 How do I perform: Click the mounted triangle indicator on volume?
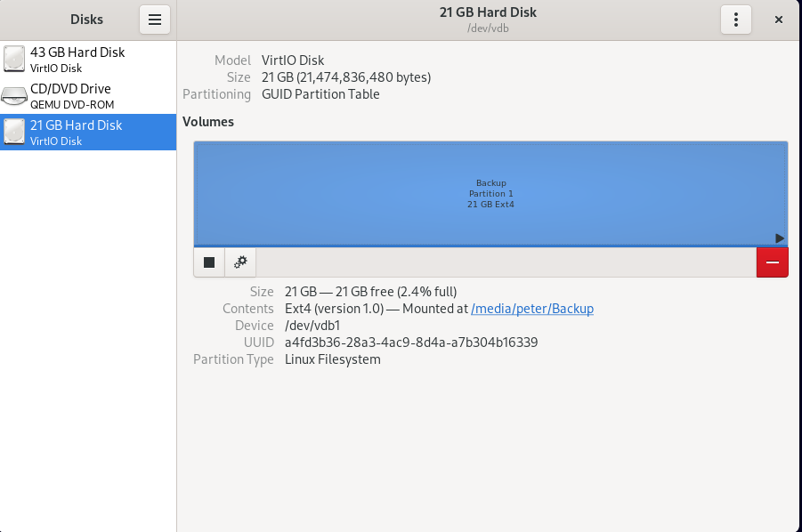tap(779, 238)
